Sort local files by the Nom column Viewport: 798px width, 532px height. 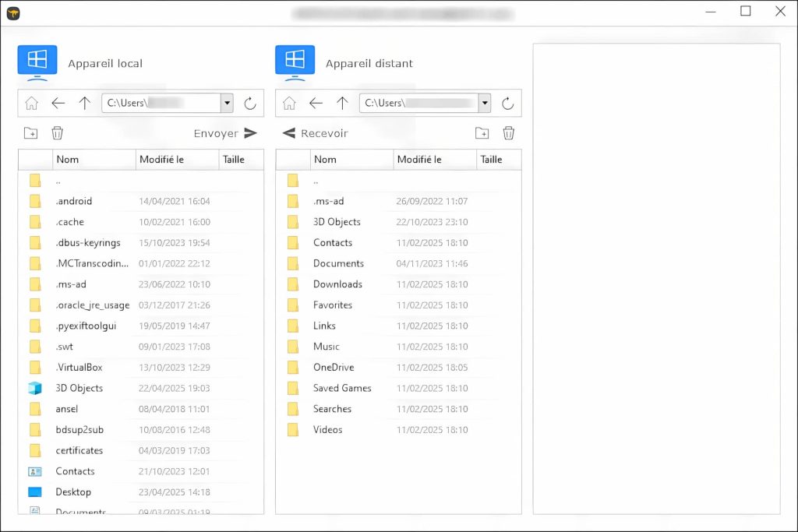coord(65,159)
